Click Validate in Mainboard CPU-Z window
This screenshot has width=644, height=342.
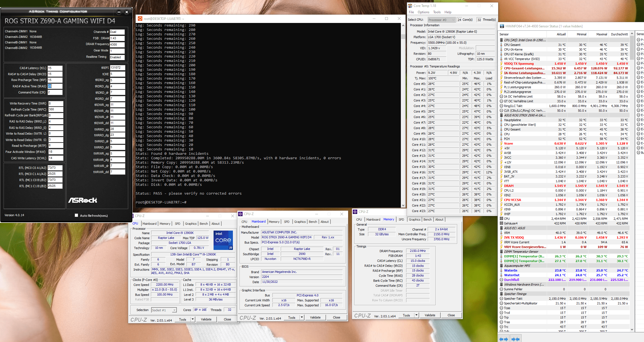[x=315, y=317]
